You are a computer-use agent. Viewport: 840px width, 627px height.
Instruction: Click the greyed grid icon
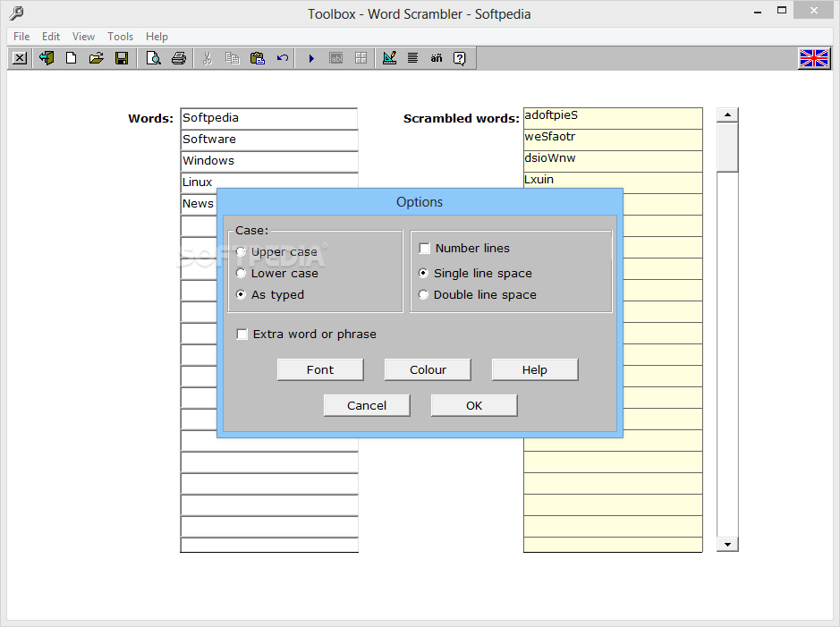pos(361,58)
